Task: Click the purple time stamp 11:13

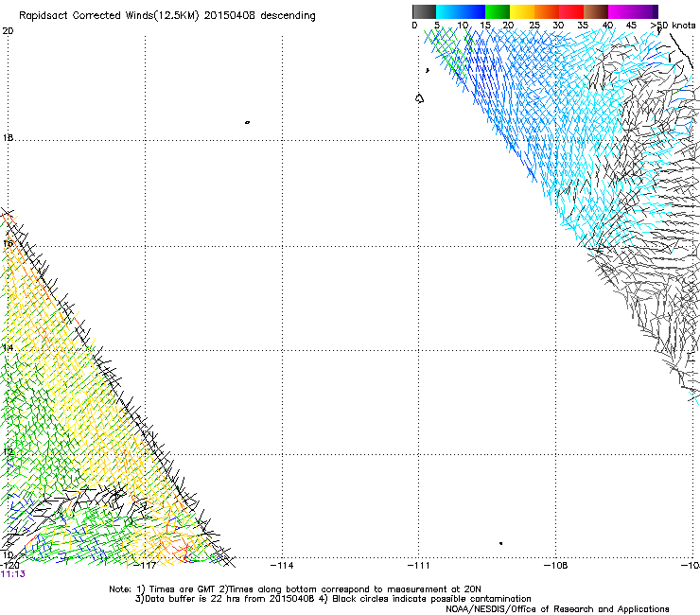Action: pyautogui.click(x=13, y=574)
